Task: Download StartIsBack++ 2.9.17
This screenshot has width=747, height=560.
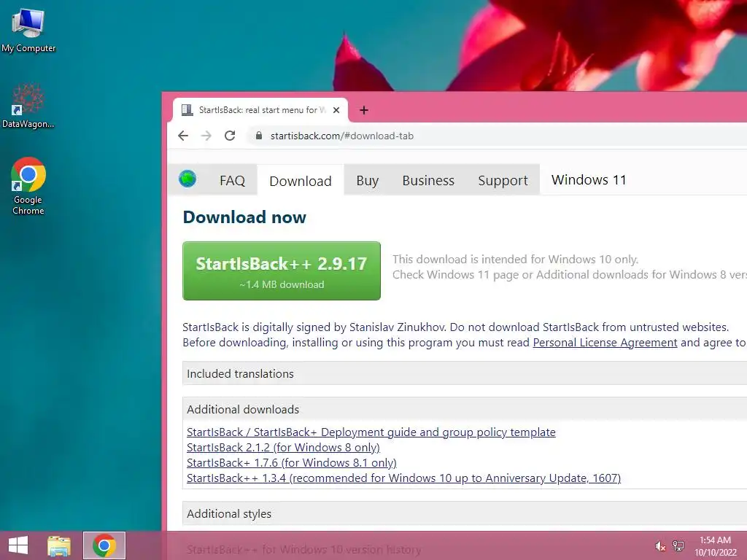Action: pyautogui.click(x=282, y=271)
